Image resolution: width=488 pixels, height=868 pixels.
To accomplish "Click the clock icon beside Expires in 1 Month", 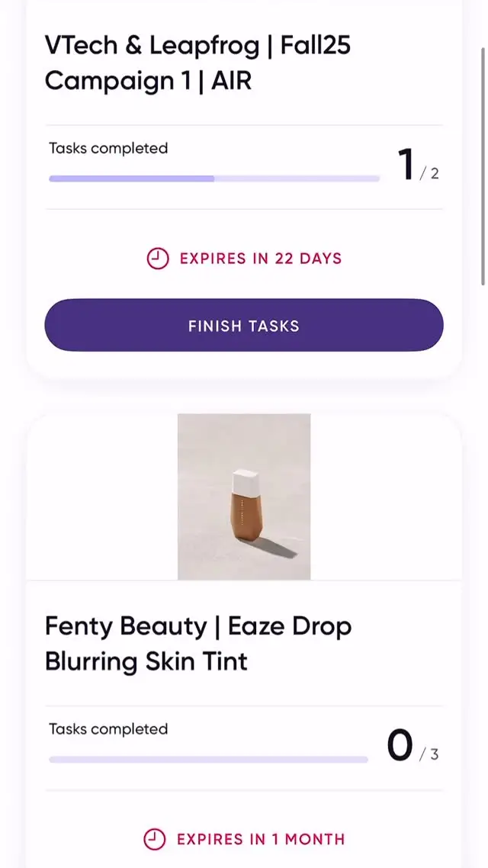I will [x=154, y=839].
